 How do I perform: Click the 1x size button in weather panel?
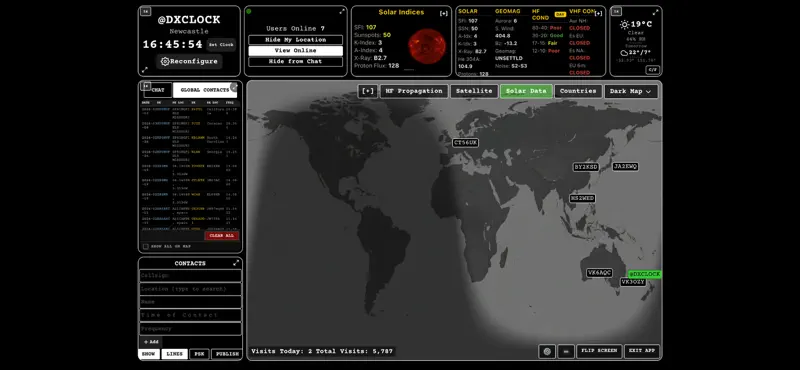(617, 11)
